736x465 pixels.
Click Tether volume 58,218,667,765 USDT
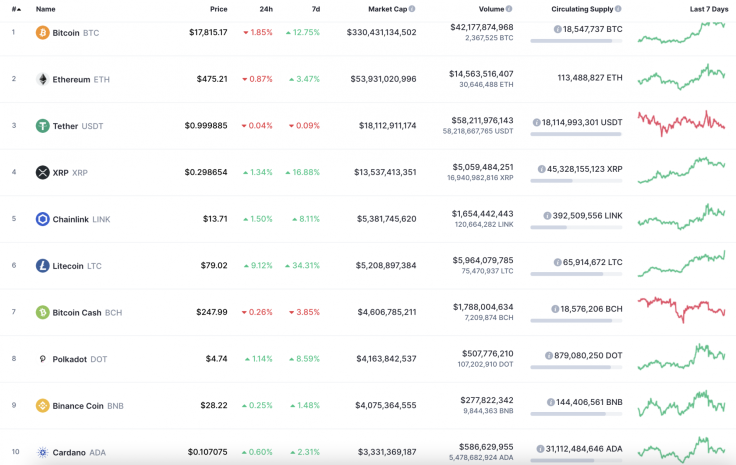pyautogui.click(x=478, y=131)
